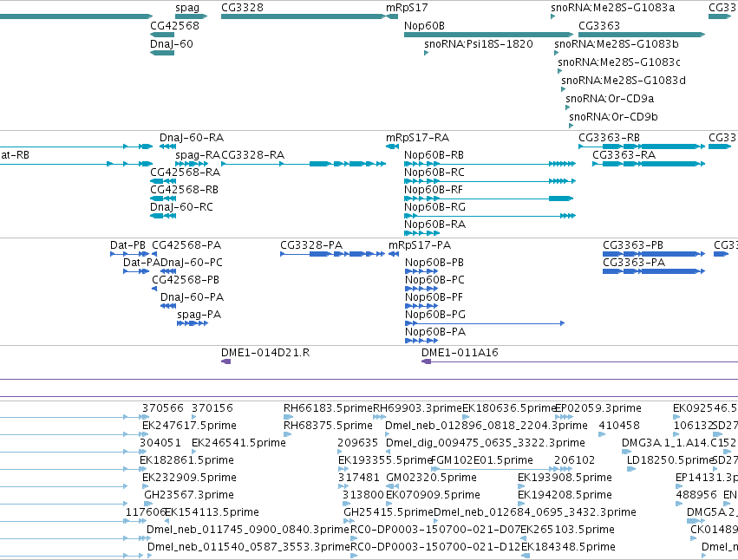Open the Nop60B-PA protein label
Image resolution: width=738 pixels, height=560 pixels.
[x=434, y=332]
